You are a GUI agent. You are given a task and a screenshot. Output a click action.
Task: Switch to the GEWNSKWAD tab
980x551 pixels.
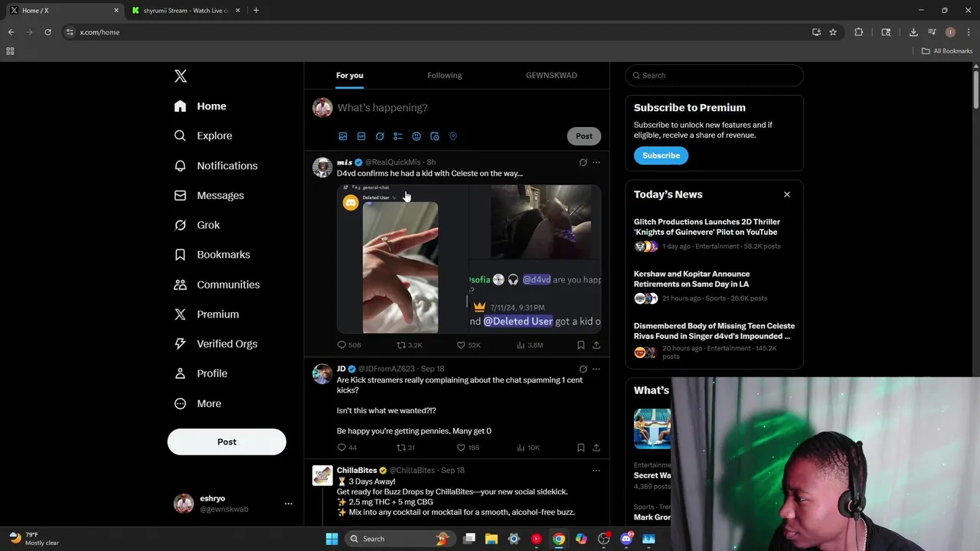pyautogui.click(x=551, y=75)
